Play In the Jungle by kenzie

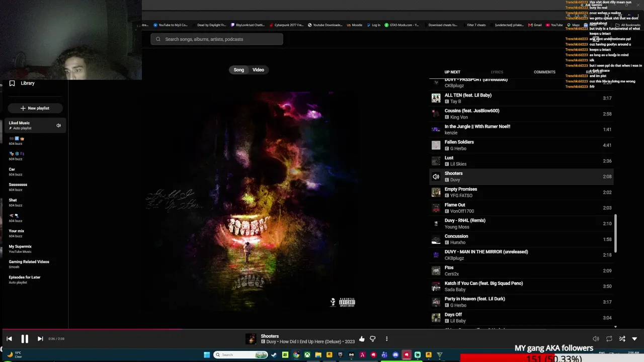tap(522, 129)
